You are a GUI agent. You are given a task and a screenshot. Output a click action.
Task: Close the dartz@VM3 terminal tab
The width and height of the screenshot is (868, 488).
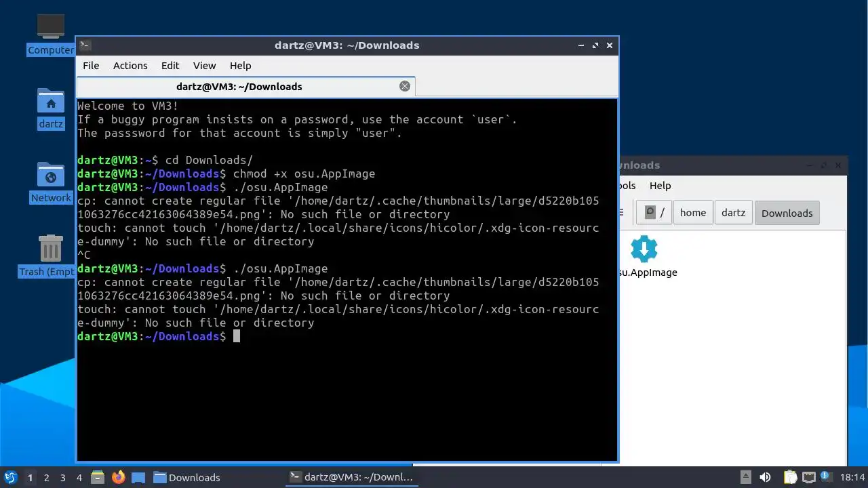pos(405,86)
